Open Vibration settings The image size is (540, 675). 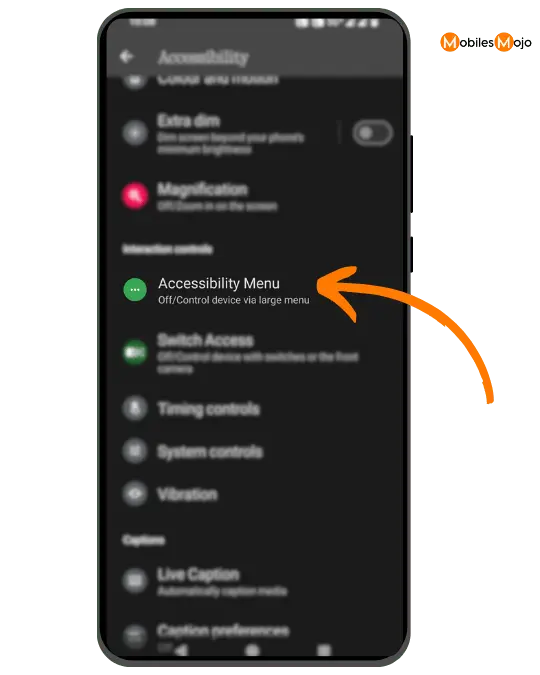[255, 494]
